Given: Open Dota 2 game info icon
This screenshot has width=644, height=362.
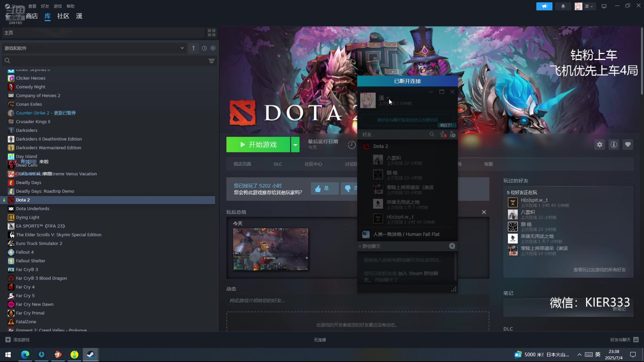Looking at the screenshot, I should click(x=614, y=144).
